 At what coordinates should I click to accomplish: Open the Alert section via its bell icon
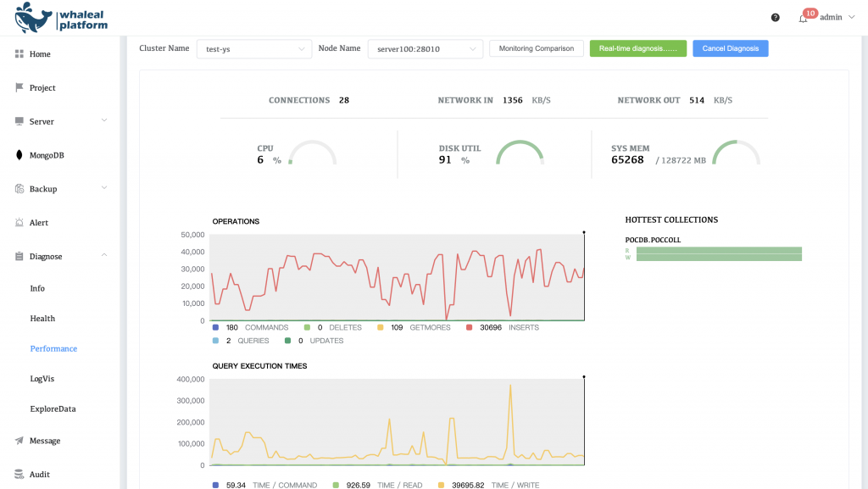point(19,222)
